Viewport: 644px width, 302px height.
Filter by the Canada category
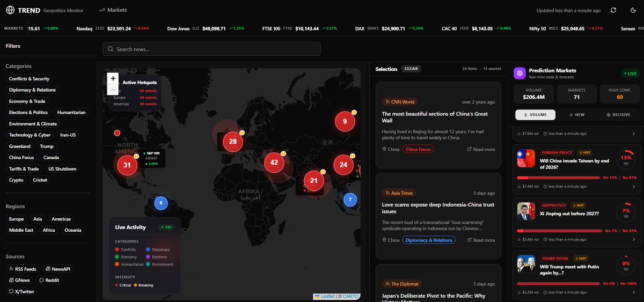(51, 158)
